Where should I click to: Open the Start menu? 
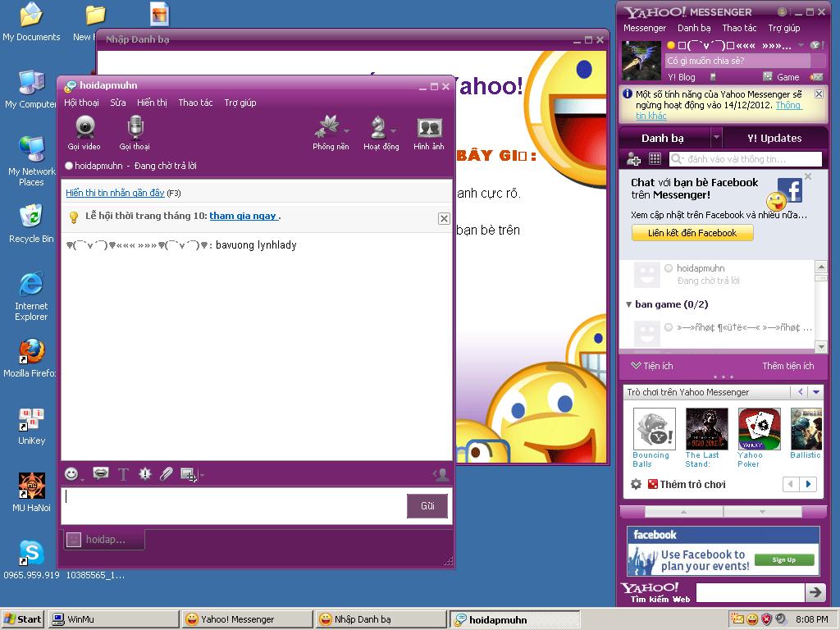(x=22, y=619)
